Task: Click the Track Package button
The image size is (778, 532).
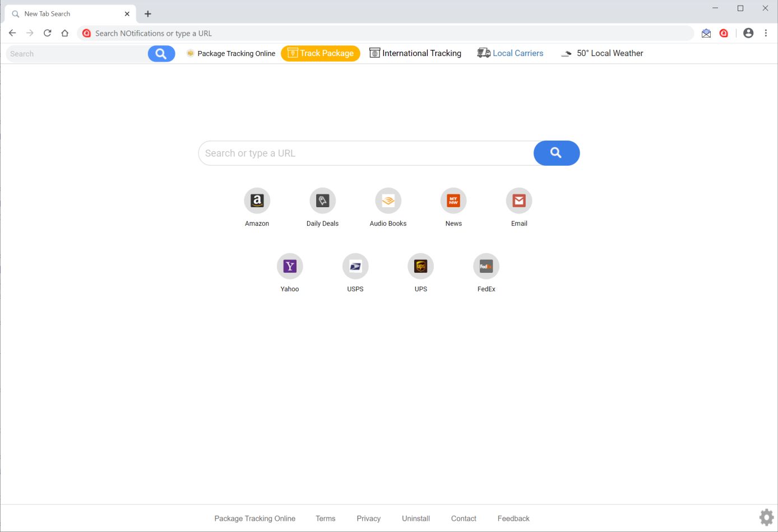Action: click(x=321, y=53)
